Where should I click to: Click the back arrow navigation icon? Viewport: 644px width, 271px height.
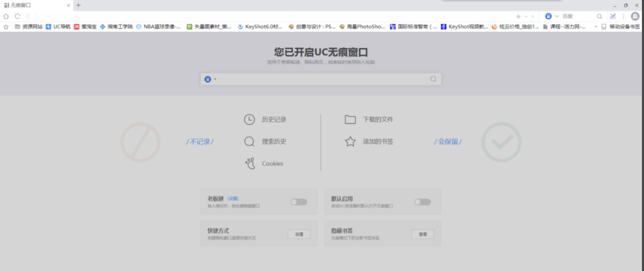[28, 16]
